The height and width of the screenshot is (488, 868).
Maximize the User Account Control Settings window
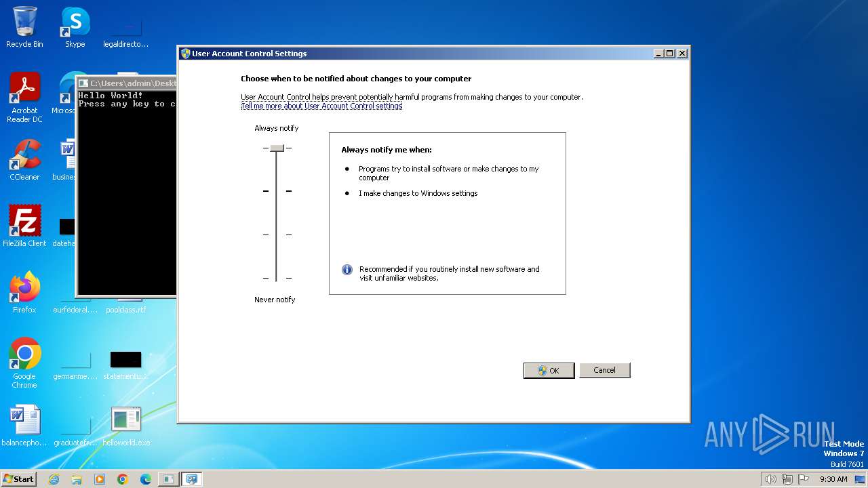tap(670, 54)
